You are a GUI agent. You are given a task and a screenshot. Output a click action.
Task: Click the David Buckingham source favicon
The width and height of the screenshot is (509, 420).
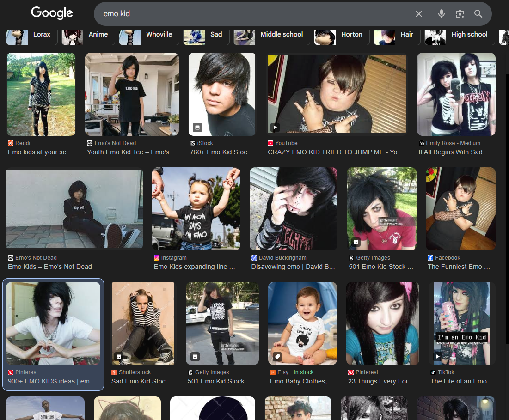click(x=254, y=258)
